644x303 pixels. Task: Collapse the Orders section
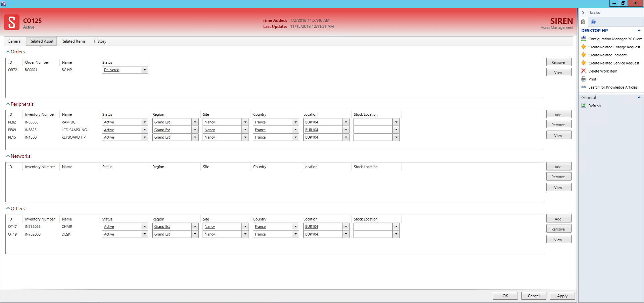(x=7, y=52)
